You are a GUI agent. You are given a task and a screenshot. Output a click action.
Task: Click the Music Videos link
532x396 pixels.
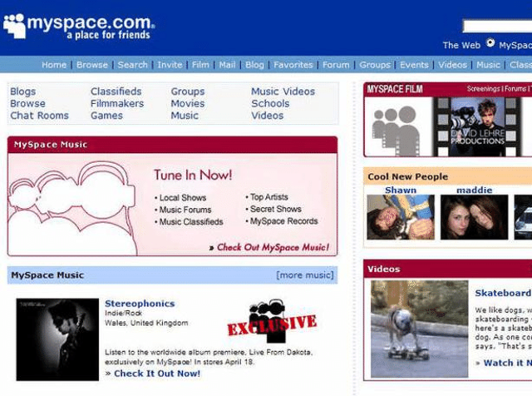pyautogui.click(x=283, y=92)
